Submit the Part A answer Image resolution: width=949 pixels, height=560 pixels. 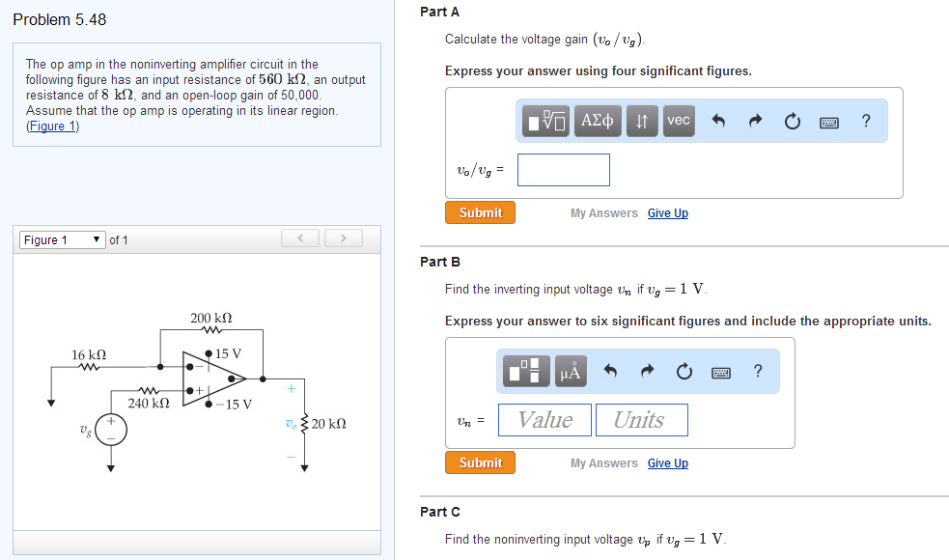(480, 212)
